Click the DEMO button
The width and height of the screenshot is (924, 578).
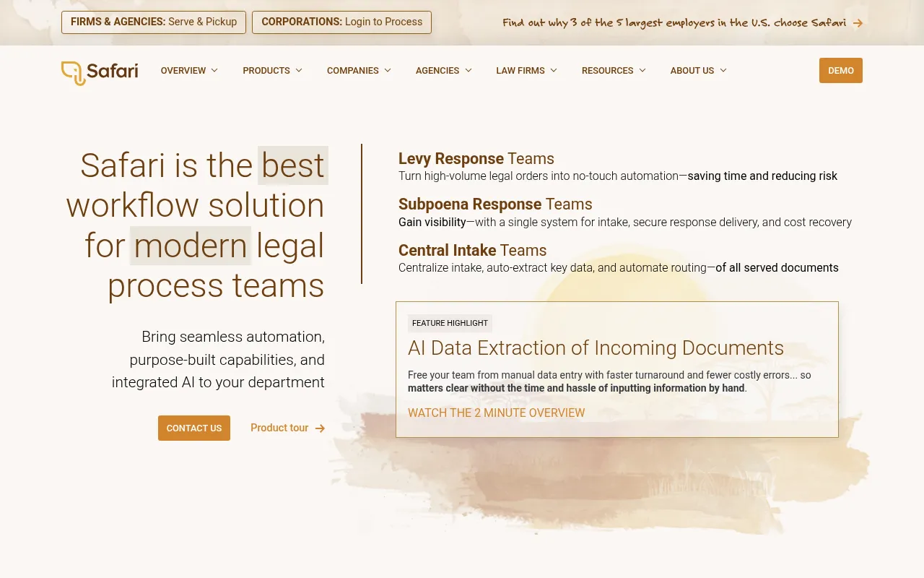click(841, 71)
